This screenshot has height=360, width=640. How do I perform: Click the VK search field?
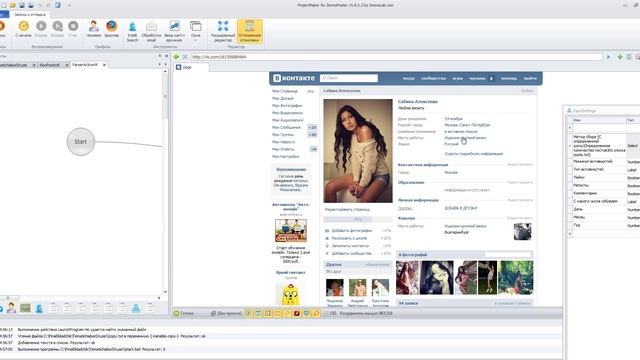pyautogui.click(x=349, y=78)
